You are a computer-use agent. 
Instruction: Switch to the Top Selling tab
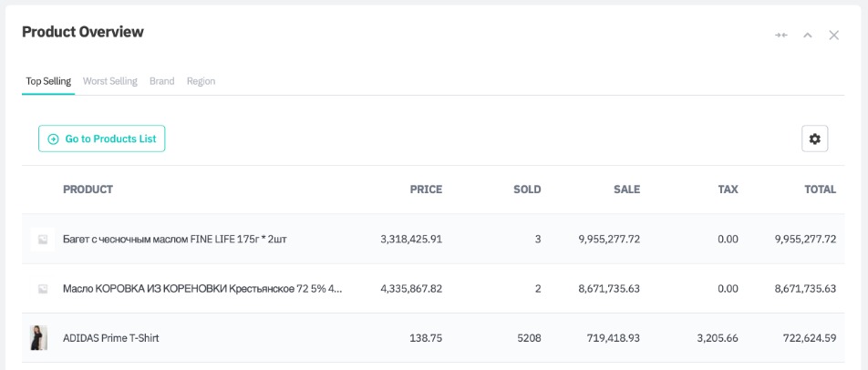point(48,81)
